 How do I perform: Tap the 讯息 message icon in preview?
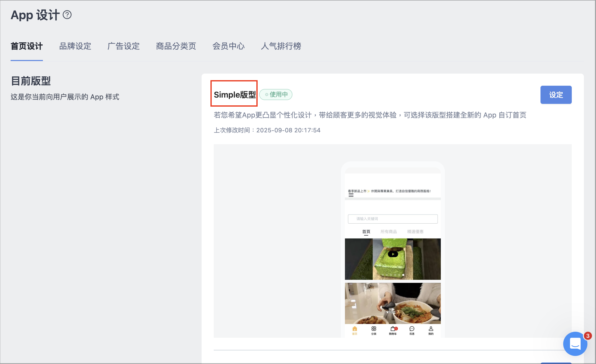click(412, 330)
